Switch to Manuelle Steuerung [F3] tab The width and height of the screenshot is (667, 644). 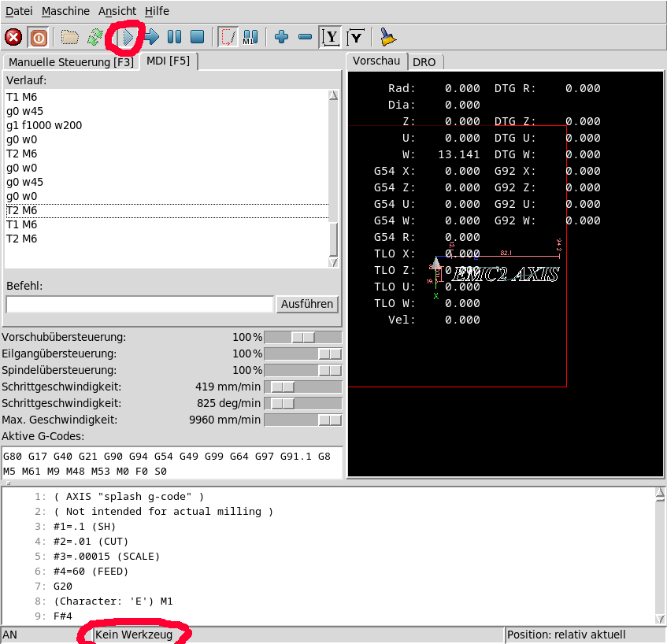(72, 62)
